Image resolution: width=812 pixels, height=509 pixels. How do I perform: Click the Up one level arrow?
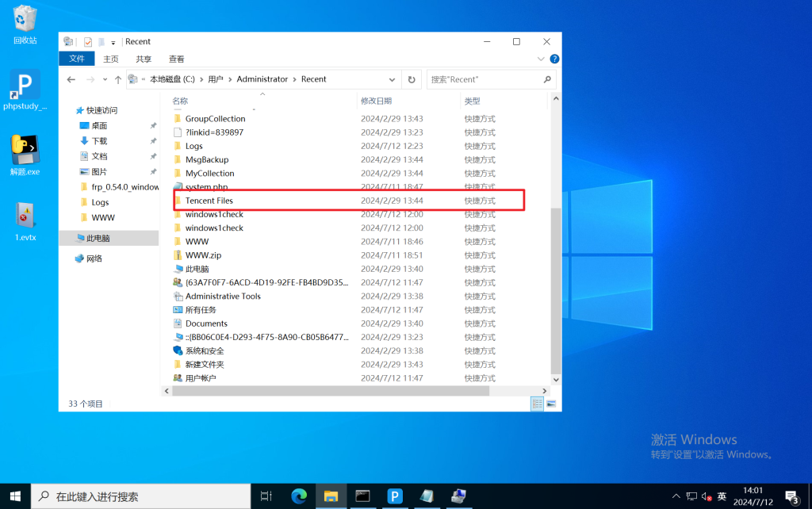pos(118,79)
